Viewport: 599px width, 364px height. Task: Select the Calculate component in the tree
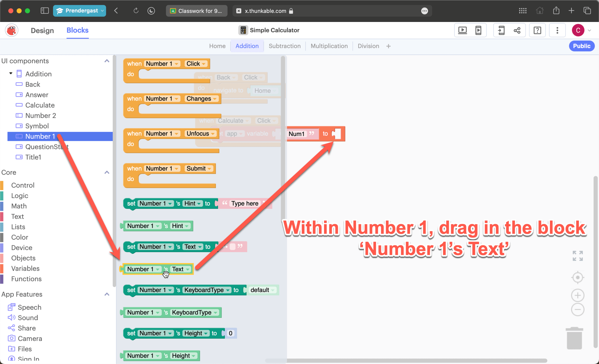pyautogui.click(x=40, y=105)
